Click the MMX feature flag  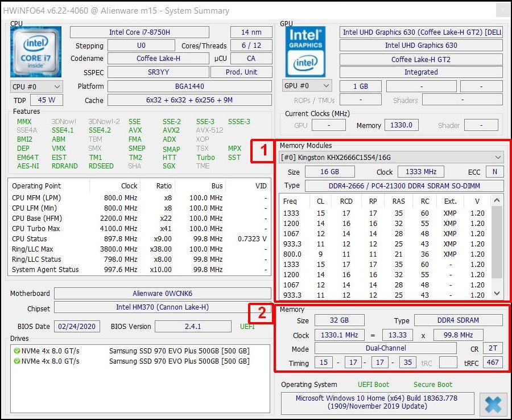coord(24,122)
